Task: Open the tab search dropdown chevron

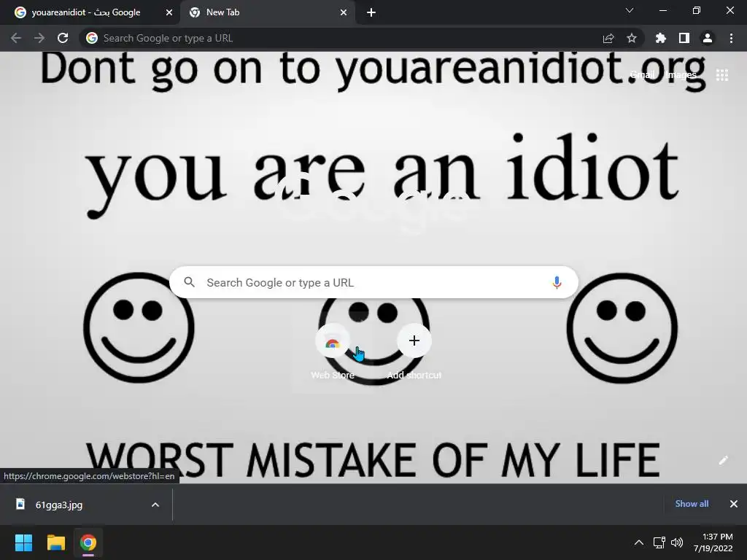Action: [630, 10]
